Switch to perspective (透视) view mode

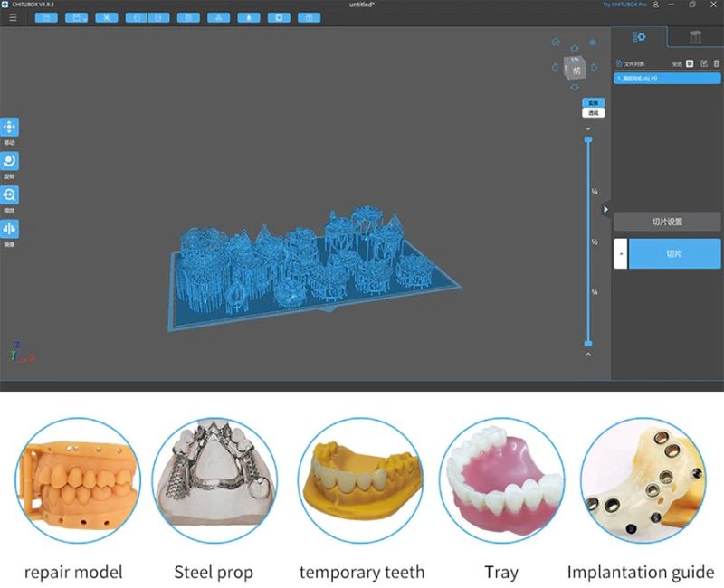pos(593,113)
